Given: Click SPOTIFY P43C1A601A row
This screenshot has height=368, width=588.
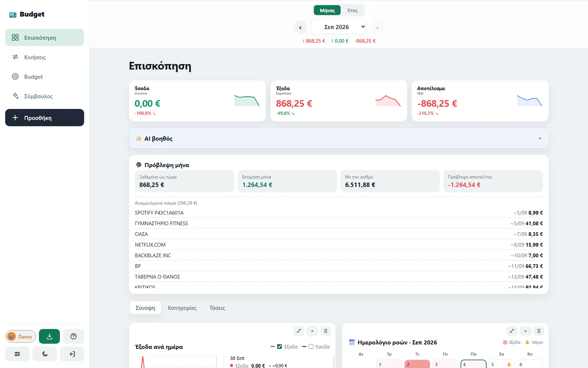Looking at the screenshot, I should pyautogui.click(x=339, y=213).
